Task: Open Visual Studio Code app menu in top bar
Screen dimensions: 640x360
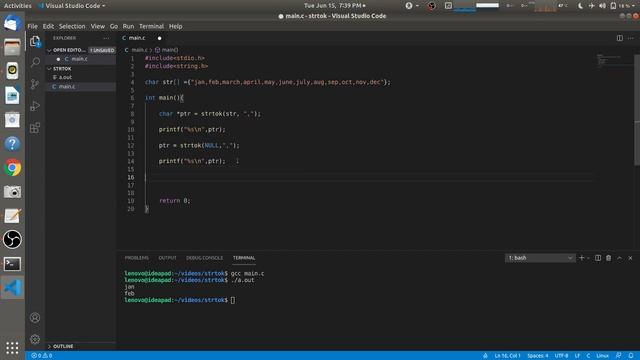Action: (x=71, y=6)
